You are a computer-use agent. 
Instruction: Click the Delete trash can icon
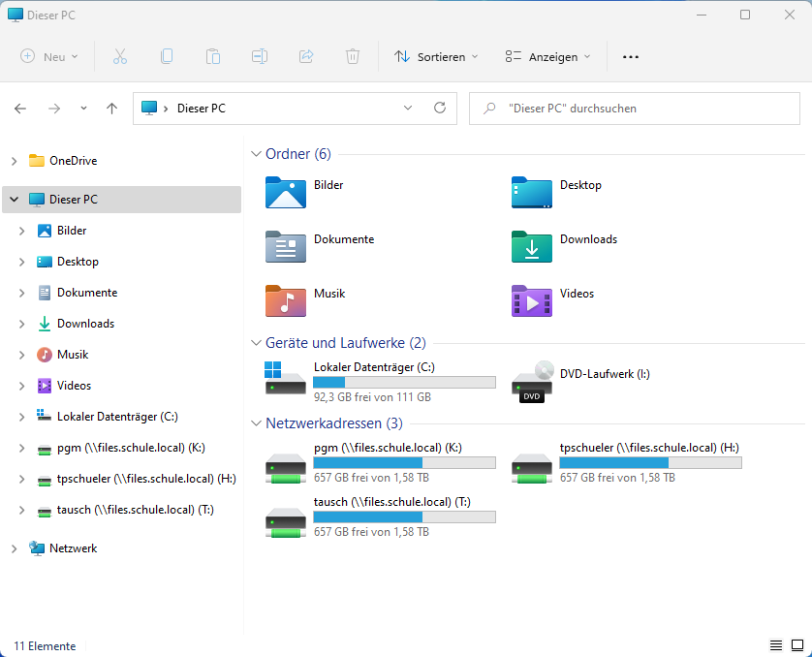353,56
